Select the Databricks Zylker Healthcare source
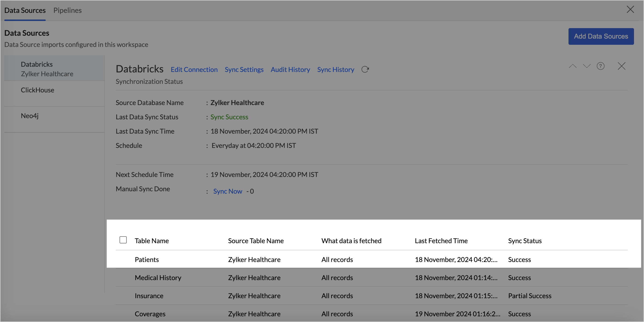 [47, 69]
